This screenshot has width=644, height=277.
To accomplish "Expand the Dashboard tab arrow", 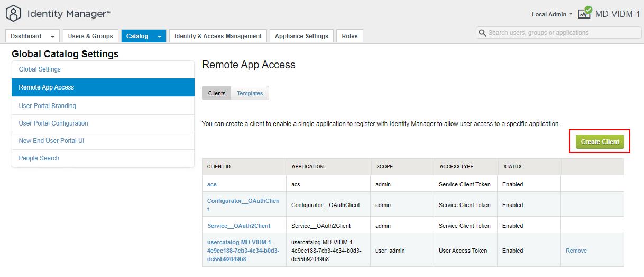I will click(x=52, y=37).
